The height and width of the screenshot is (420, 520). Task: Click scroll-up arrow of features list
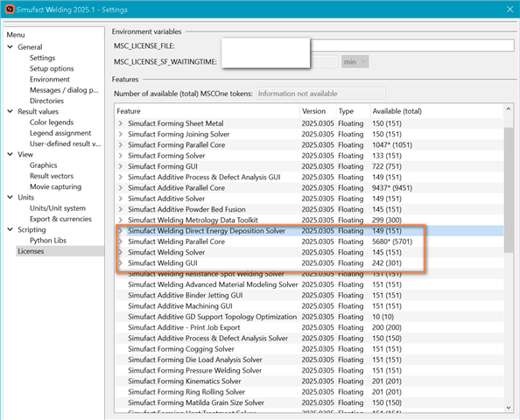(x=509, y=108)
